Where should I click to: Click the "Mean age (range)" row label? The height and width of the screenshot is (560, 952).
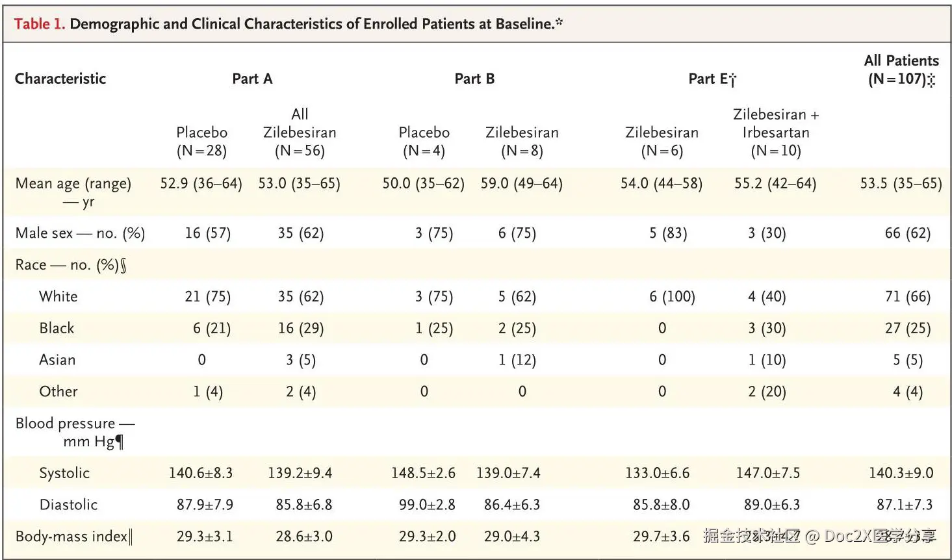(73, 184)
